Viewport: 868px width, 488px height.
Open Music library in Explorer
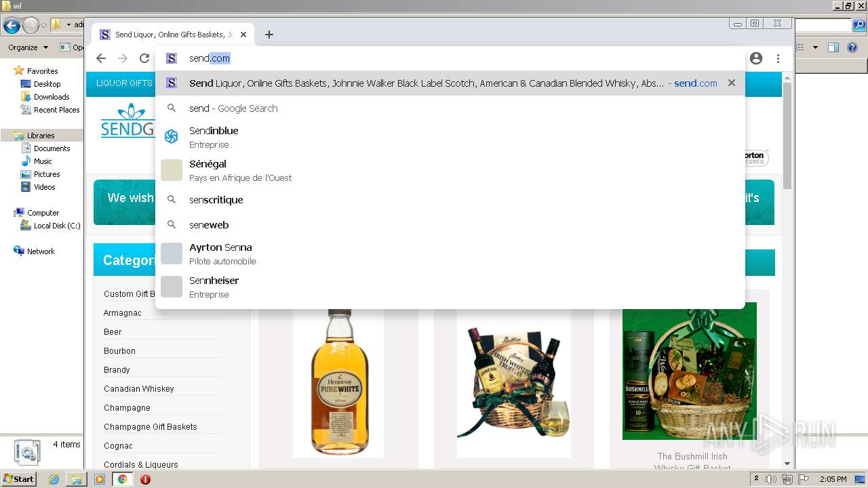43,161
